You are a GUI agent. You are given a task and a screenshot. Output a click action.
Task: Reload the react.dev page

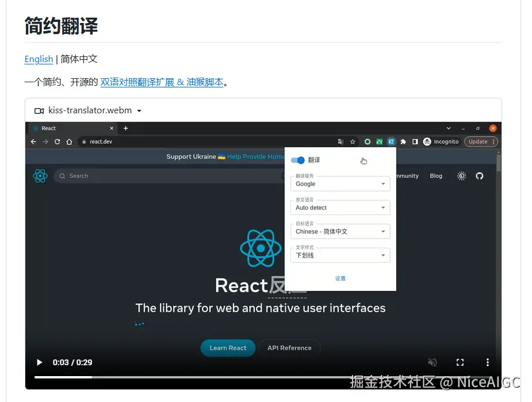pos(58,142)
